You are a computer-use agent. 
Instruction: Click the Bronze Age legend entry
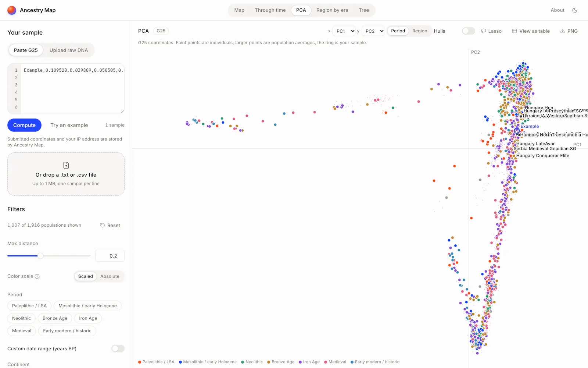coord(281,362)
